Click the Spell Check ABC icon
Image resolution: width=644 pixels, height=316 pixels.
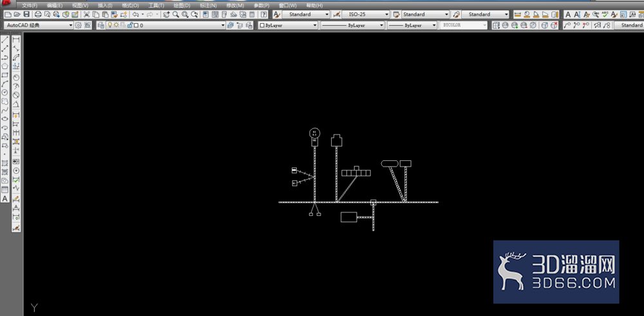tap(605, 14)
